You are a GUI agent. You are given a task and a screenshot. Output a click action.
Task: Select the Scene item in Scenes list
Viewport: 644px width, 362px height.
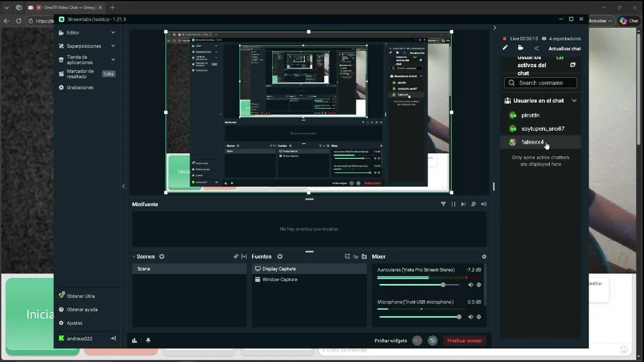pyautogui.click(x=189, y=269)
